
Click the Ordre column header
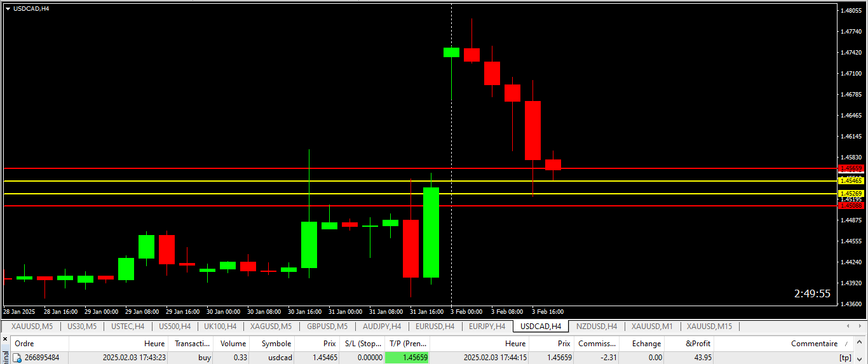click(24, 344)
